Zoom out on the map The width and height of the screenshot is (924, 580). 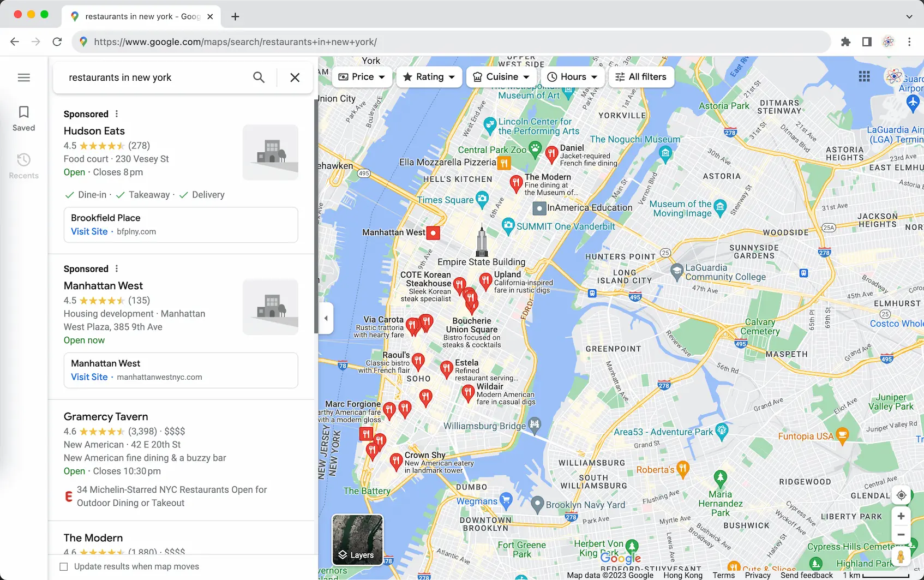(901, 535)
